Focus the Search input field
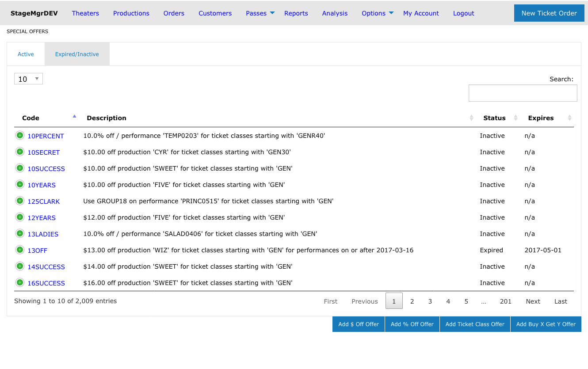 click(523, 93)
